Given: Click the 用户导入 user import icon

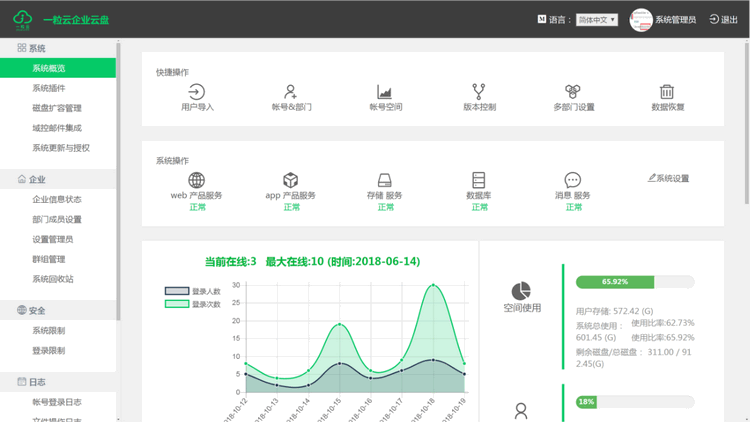Looking at the screenshot, I should pyautogui.click(x=197, y=92).
